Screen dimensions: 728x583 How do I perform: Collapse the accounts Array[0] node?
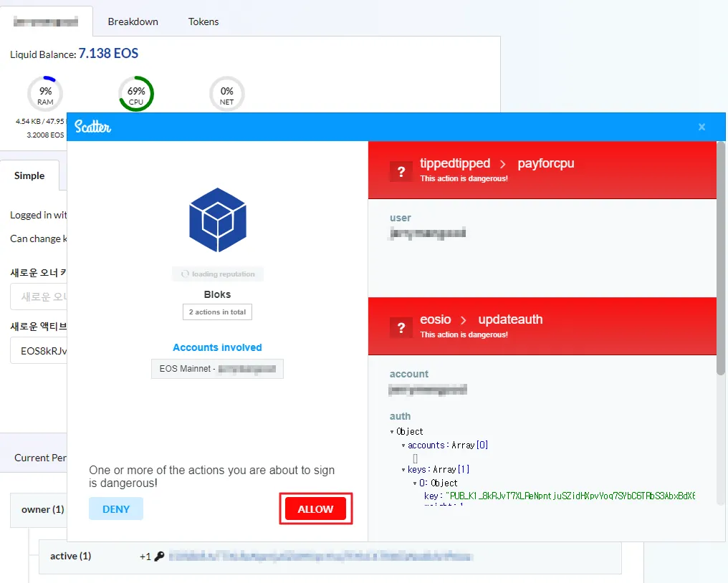point(403,445)
